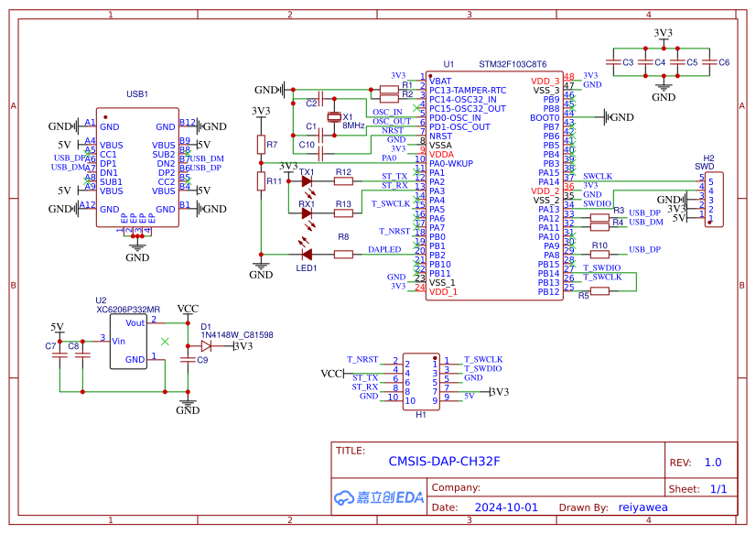This screenshot has width=756, height=534.
Task: Click the Company: field label
Action: (456, 487)
